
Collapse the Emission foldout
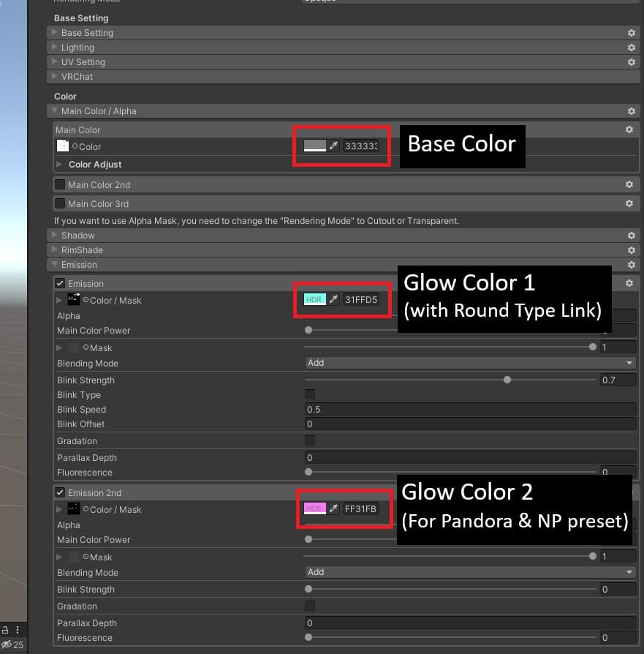pos(54,264)
